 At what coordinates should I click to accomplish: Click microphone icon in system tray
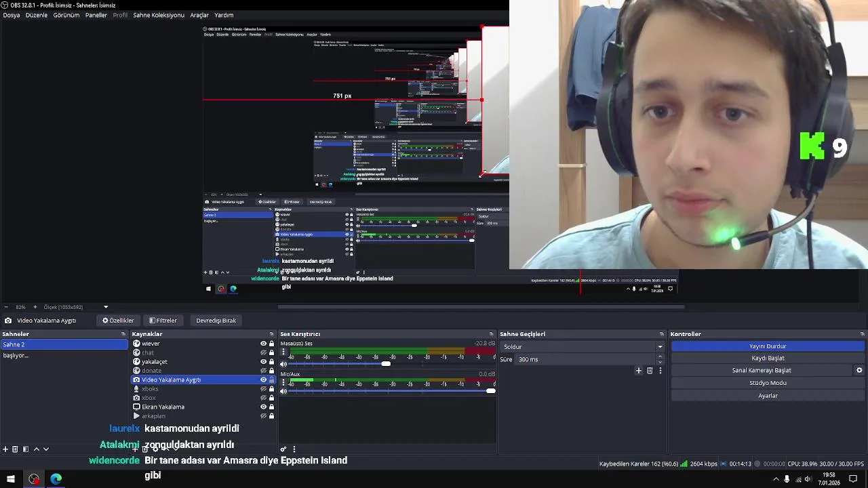point(787,479)
